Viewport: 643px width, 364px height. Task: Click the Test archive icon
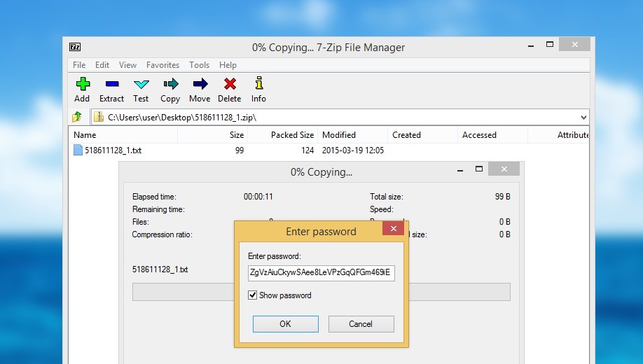pyautogui.click(x=141, y=85)
